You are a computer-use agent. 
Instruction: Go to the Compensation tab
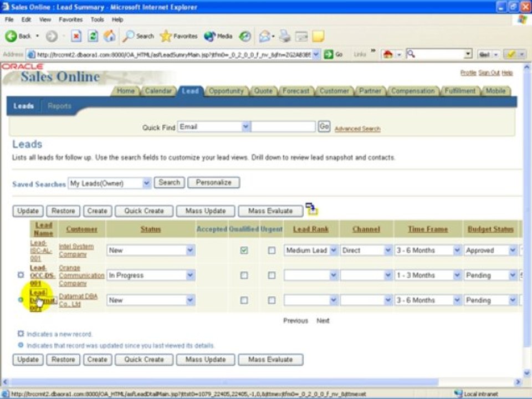coord(413,91)
